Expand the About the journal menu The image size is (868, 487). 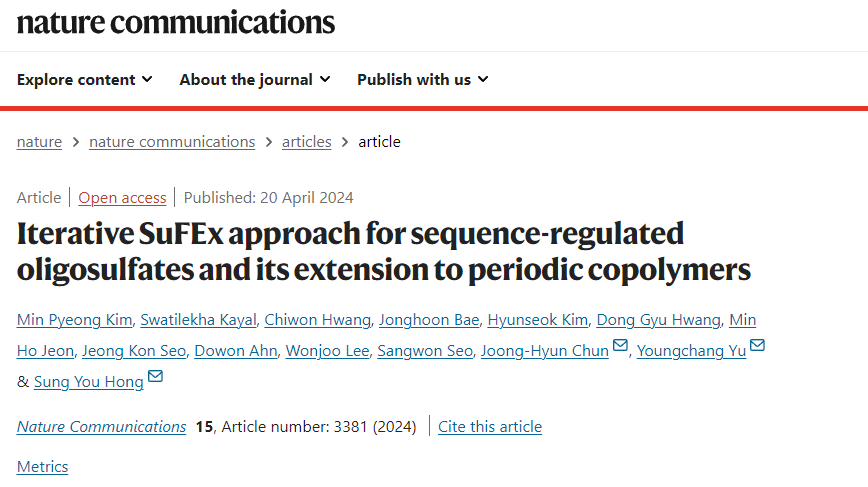(255, 80)
